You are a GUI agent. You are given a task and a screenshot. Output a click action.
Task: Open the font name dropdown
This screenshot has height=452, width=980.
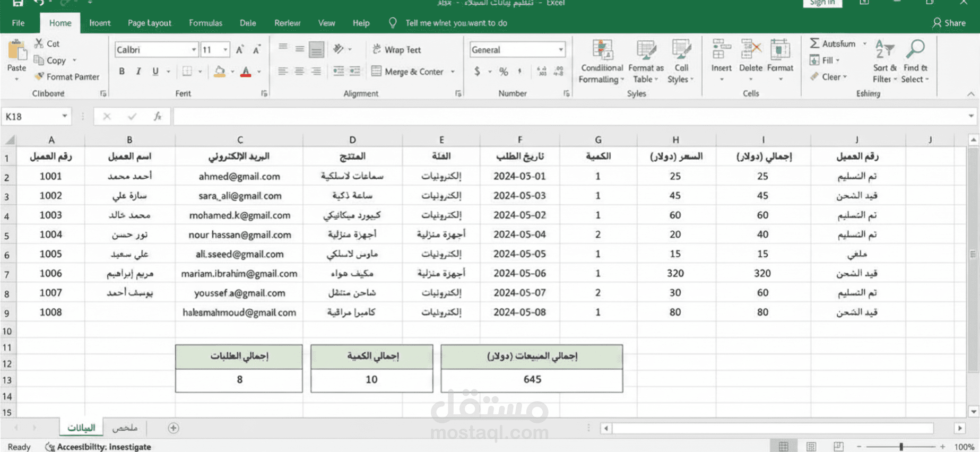[194, 50]
